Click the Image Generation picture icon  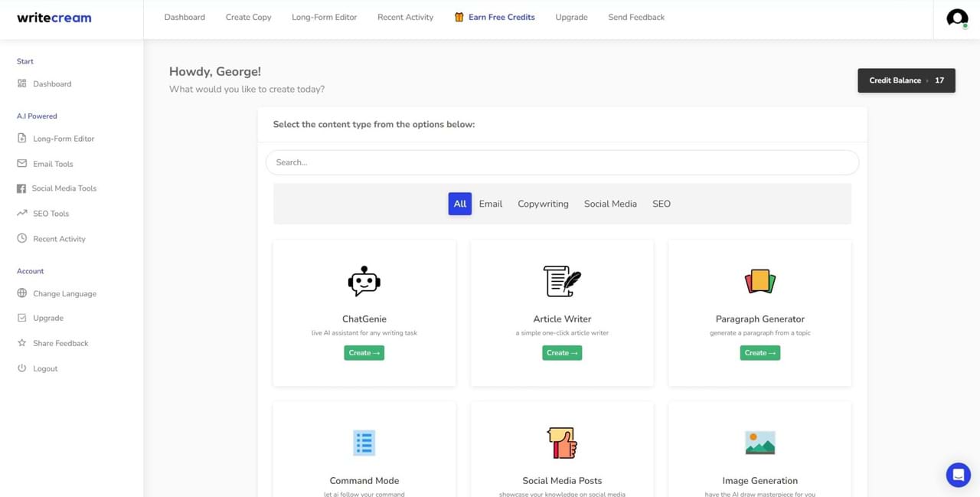coord(760,443)
